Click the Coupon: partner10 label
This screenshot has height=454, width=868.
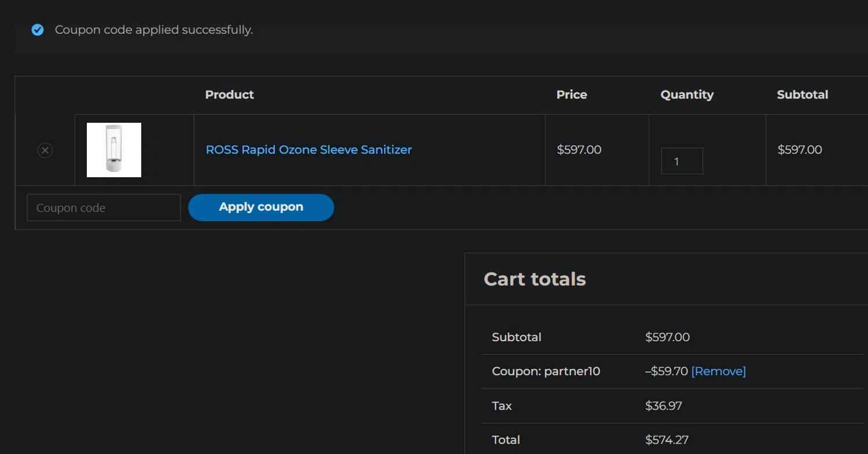coord(546,371)
